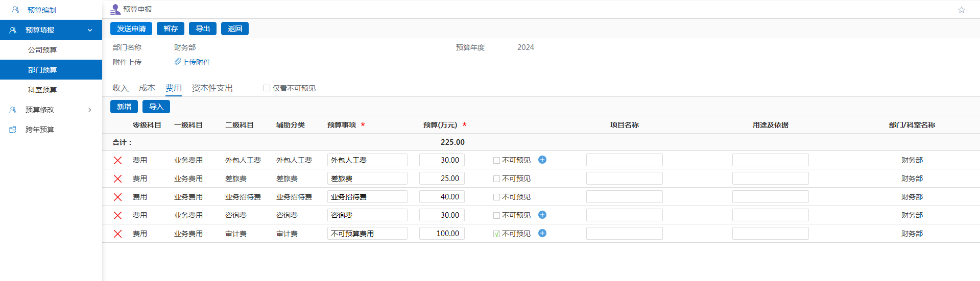Click the favorite star icon

point(961,10)
